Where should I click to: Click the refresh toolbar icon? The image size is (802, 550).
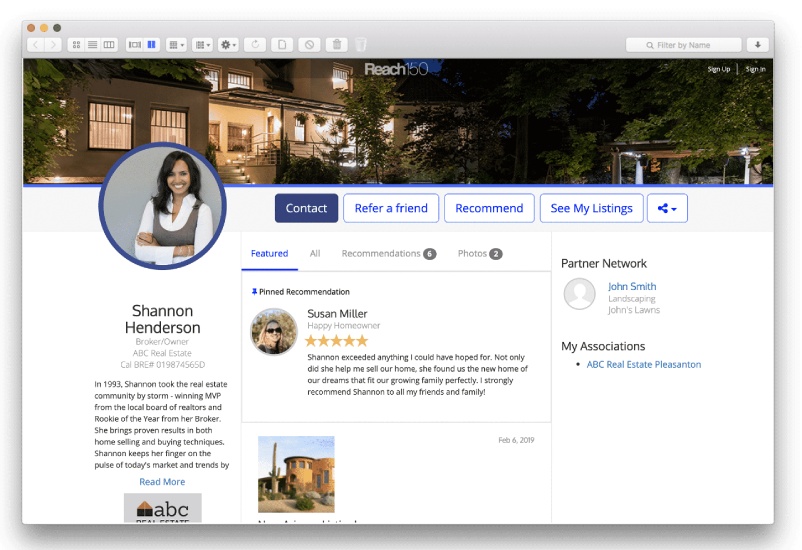(x=256, y=45)
